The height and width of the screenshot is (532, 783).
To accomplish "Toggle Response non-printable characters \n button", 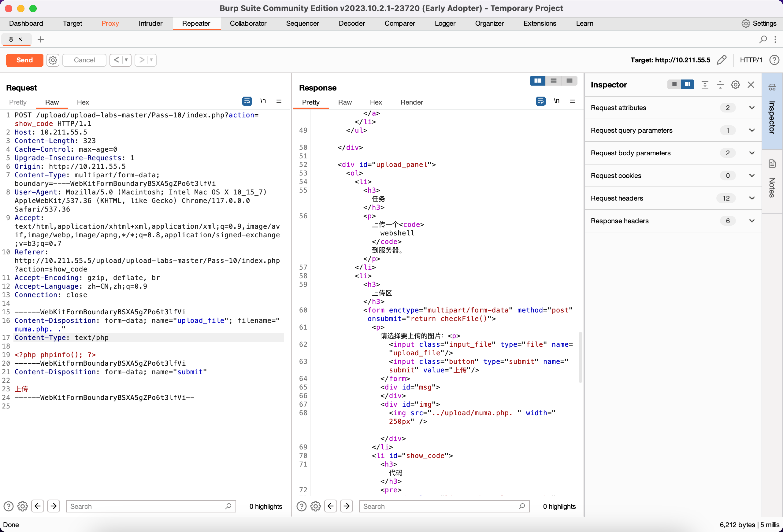I will [557, 101].
